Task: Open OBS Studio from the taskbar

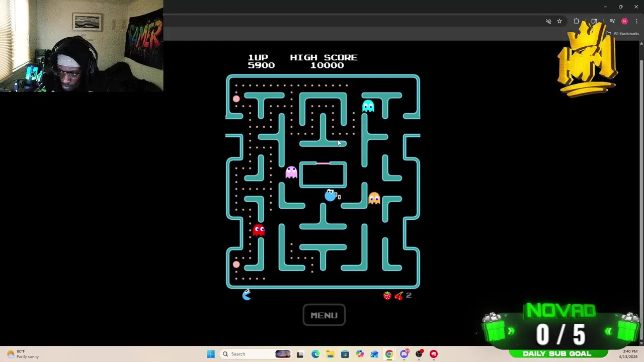Action: pos(419,354)
